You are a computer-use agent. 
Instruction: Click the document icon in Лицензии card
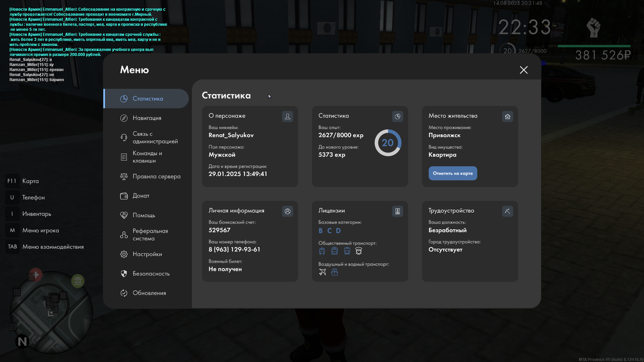pyautogui.click(x=397, y=212)
